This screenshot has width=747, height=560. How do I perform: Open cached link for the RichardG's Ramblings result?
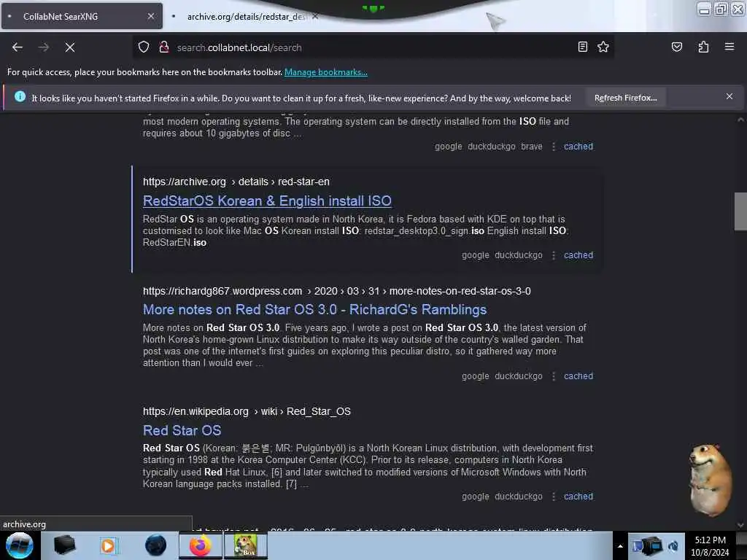(578, 376)
